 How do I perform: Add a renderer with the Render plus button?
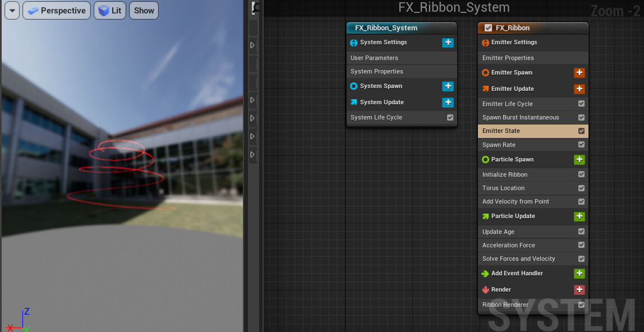pyautogui.click(x=579, y=289)
